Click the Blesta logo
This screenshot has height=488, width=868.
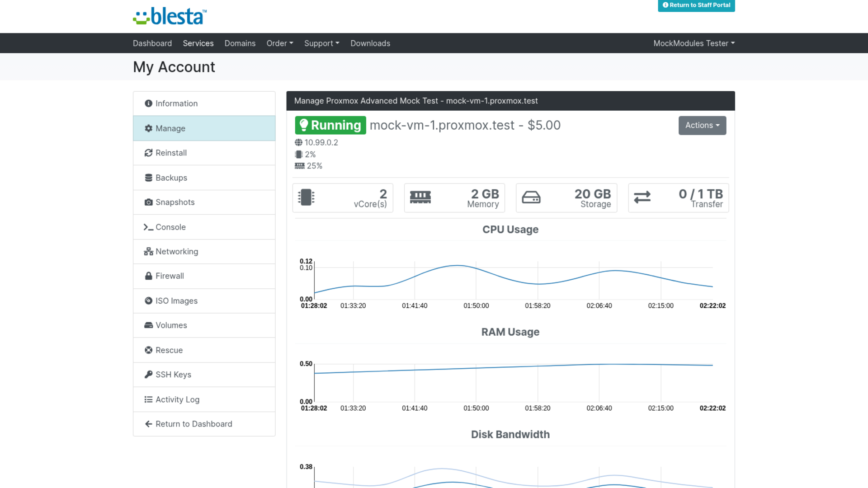click(x=170, y=16)
